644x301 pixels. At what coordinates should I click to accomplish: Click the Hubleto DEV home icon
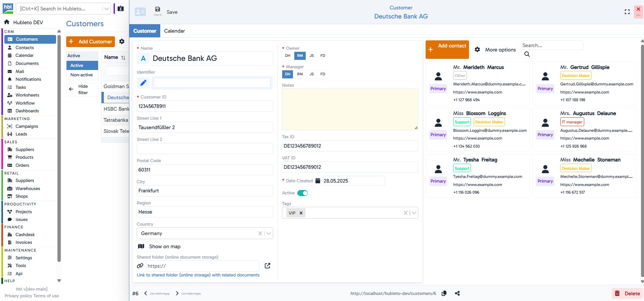pyautogui.click(x=7, y=22)
